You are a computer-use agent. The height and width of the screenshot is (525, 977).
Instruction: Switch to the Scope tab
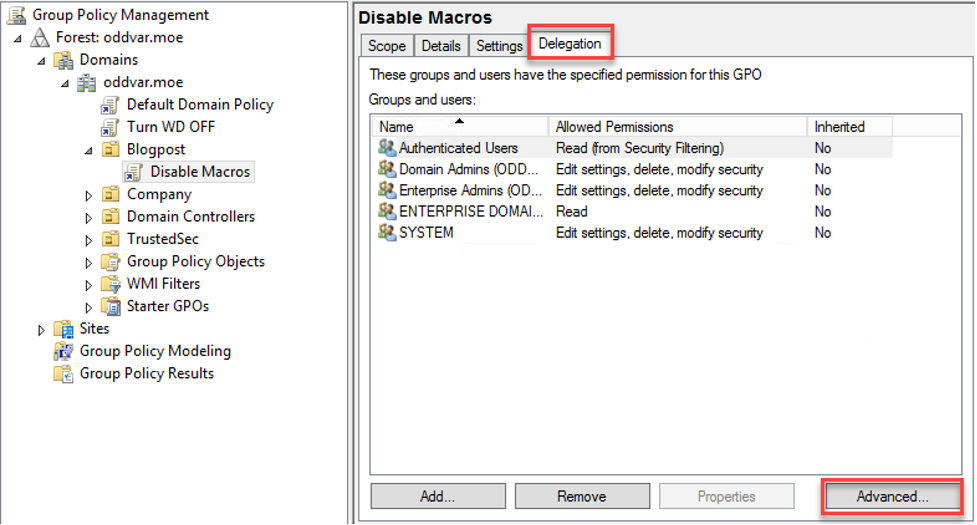387,46
